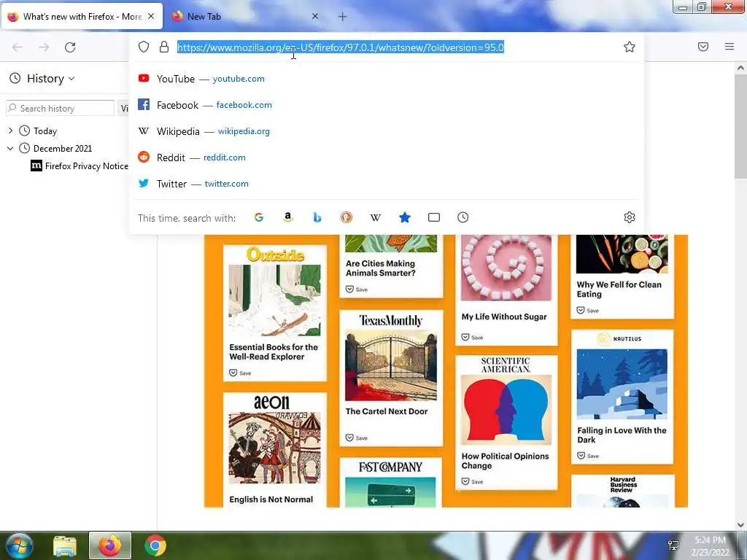Click the taskbar clock and date
Screen dimensions: 747x560
tap(710, 546)
